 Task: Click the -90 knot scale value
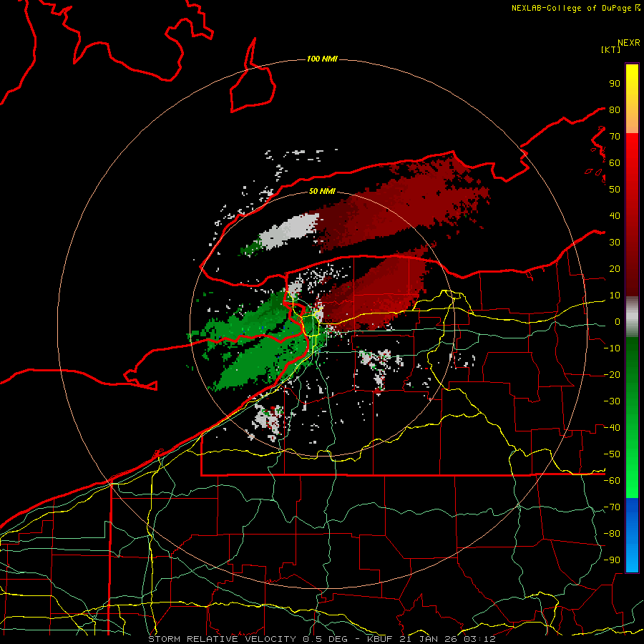tap(612, 560)
